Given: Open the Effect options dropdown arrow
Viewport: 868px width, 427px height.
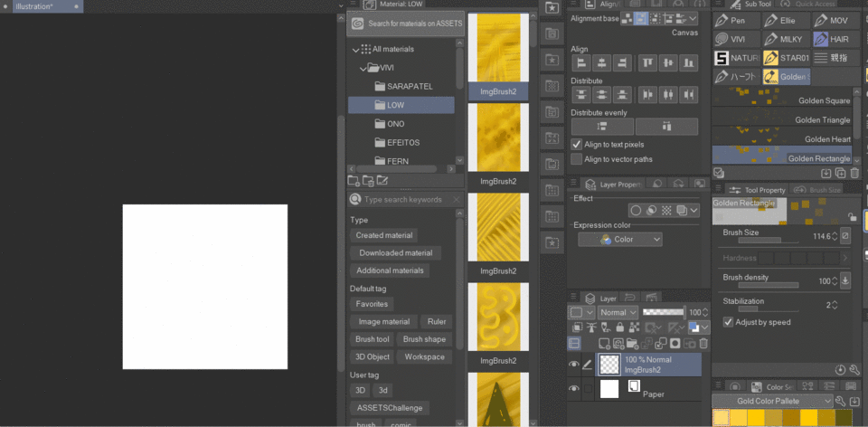Looking at the screenshot, I should [x=694, y=211].
